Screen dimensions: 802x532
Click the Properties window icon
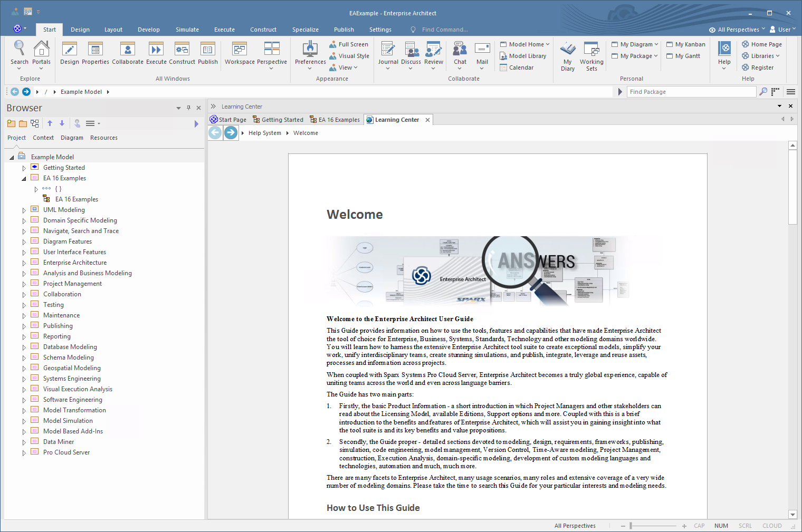pos(96,50)
